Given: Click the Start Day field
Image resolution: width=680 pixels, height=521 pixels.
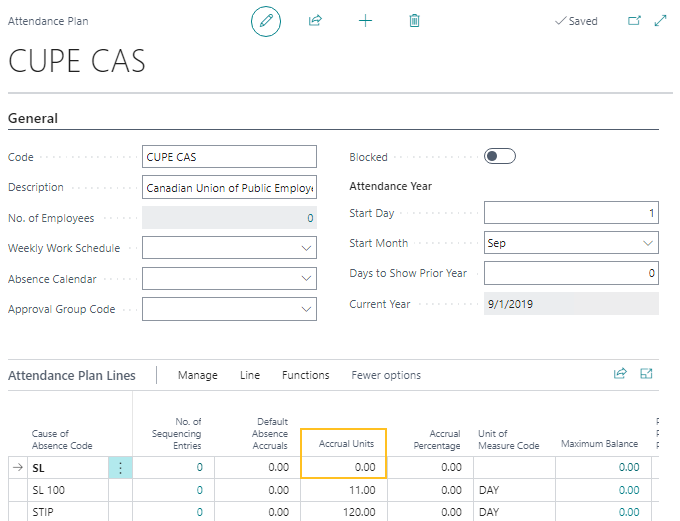Looking at the screenshot, I should pos(571,213).
